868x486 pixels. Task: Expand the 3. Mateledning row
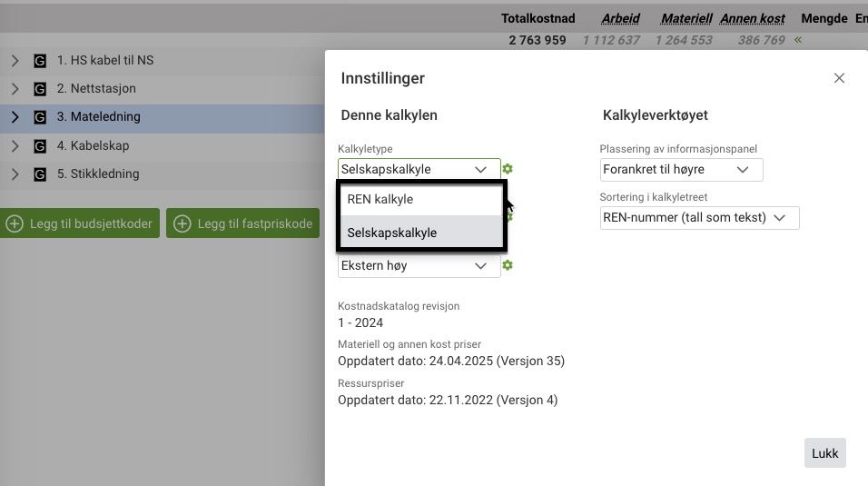(x=15, y=117)
